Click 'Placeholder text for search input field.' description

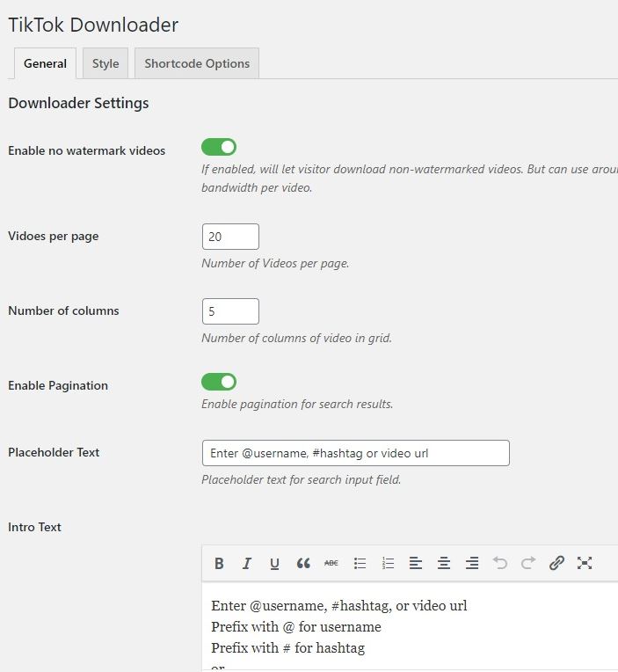pyautogui.click(x=301, y=479)
